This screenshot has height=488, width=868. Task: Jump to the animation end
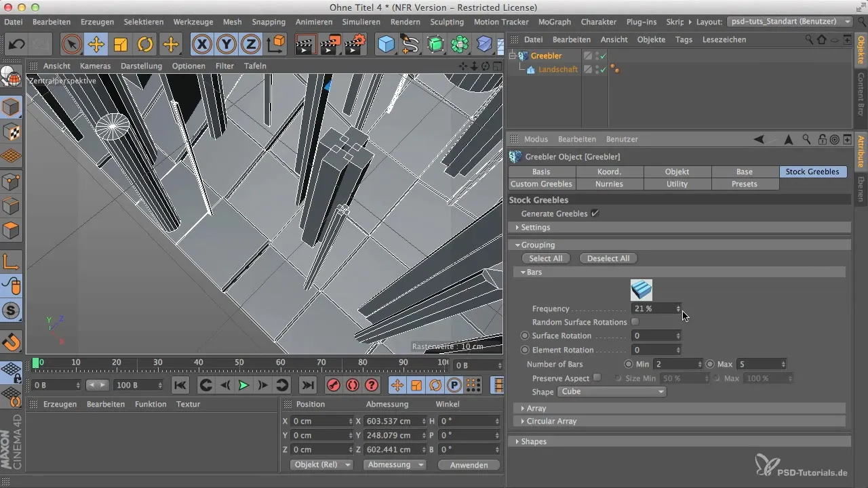[x=307, y=385]
